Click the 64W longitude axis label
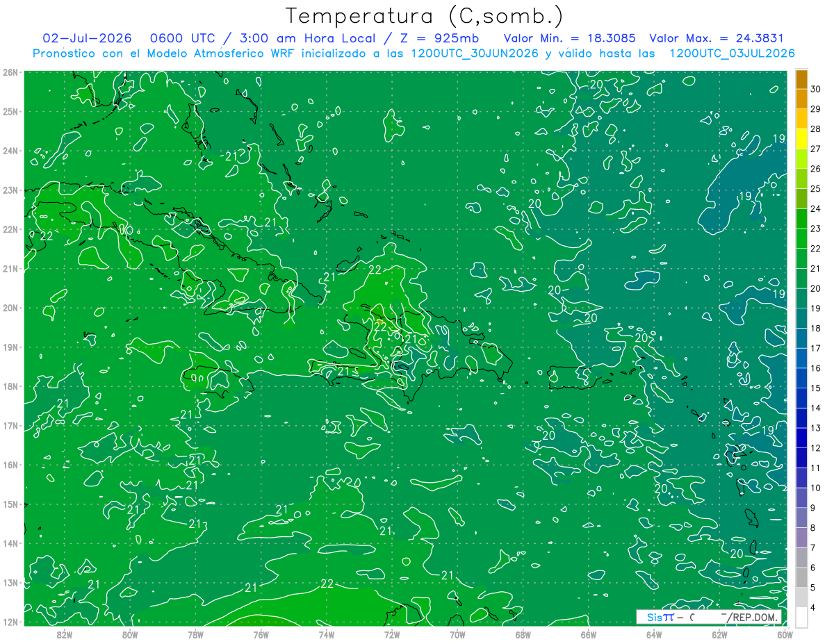The width and height of the screenshot is (834, 644). click(x=654, y=634)
